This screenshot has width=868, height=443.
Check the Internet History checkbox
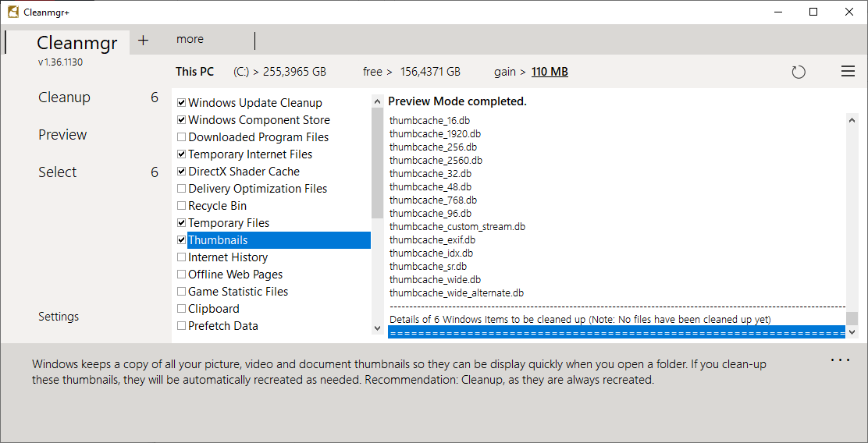coord(181,257)
